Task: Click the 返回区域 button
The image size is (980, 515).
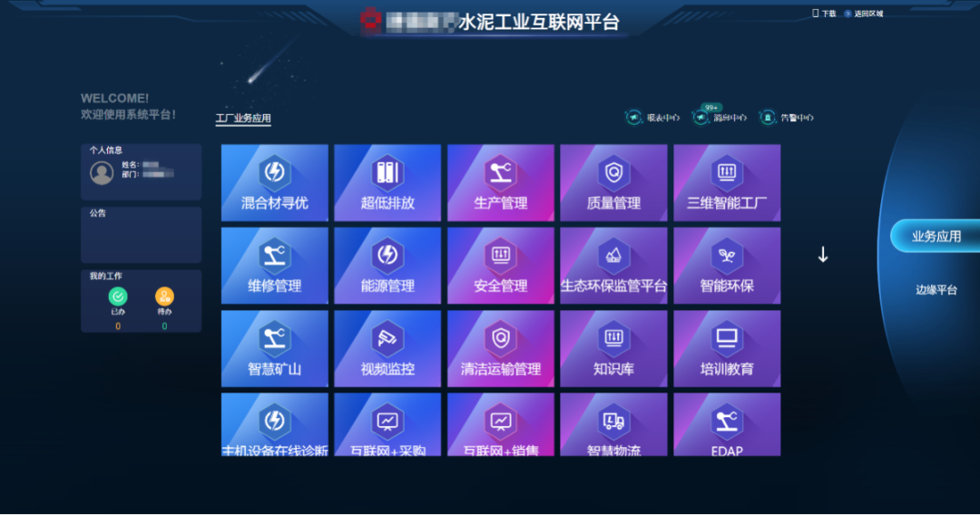Action: pyautogui.click(x=863, y=14)
